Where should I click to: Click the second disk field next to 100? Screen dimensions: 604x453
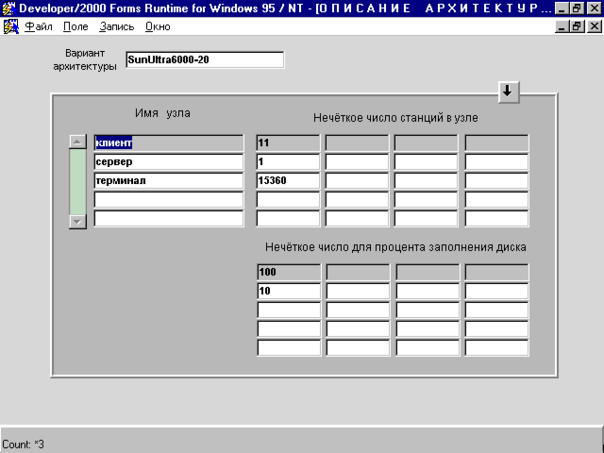tap(358, 272)
